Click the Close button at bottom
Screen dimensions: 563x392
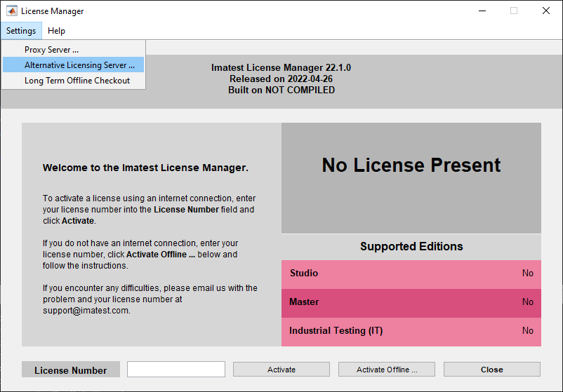coord(492,370)
